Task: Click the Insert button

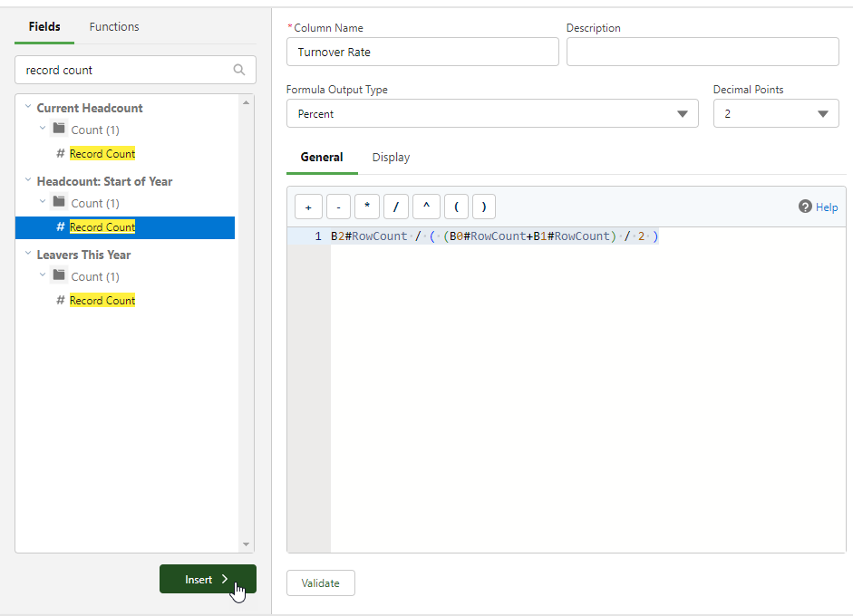Action: (208, 580)
